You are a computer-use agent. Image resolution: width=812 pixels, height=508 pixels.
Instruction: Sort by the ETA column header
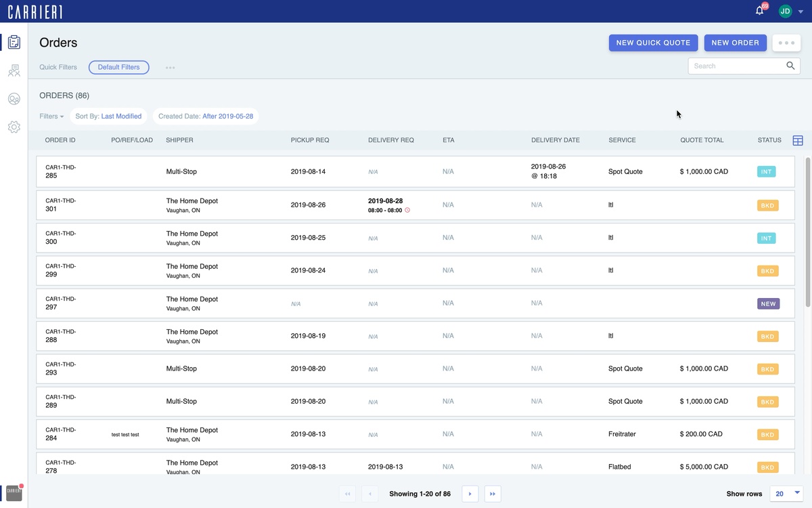[448, 140]
